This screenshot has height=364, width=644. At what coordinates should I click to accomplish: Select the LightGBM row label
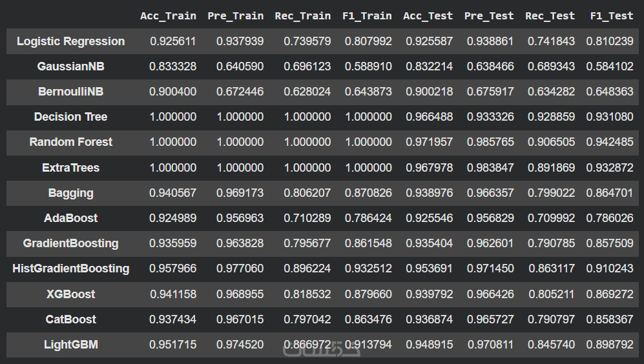(70, 344)
